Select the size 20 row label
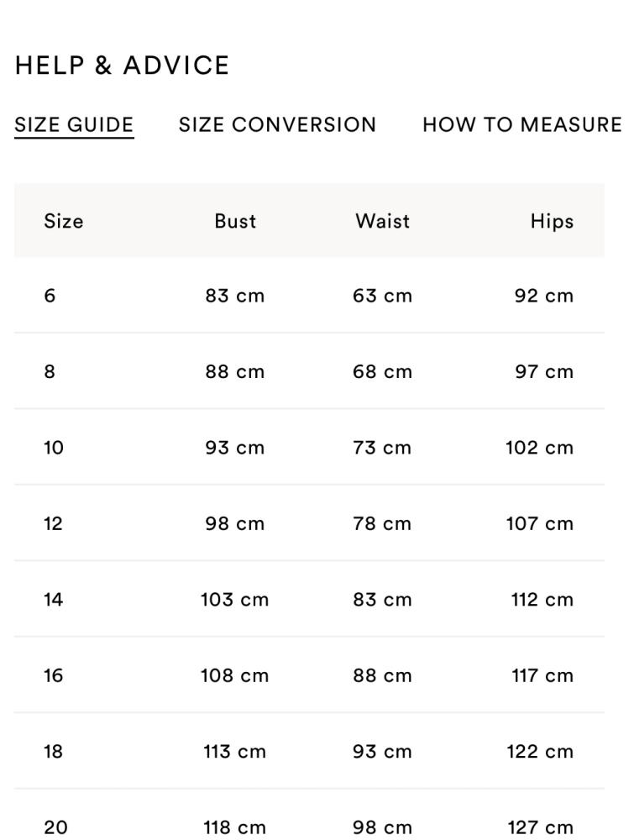Image resolution: width=634 pixels, height=840 pixels. point(55,827)
